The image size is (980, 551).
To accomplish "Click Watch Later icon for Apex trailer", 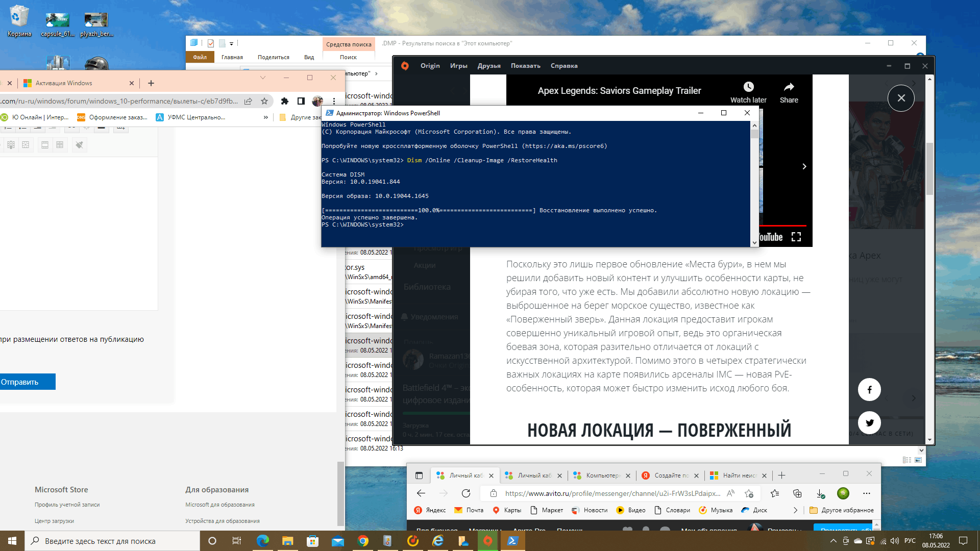I will tap(748, 87).
